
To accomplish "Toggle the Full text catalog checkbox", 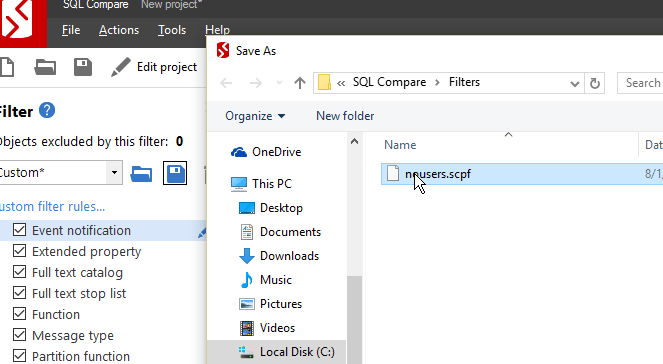I will (19, 272).
